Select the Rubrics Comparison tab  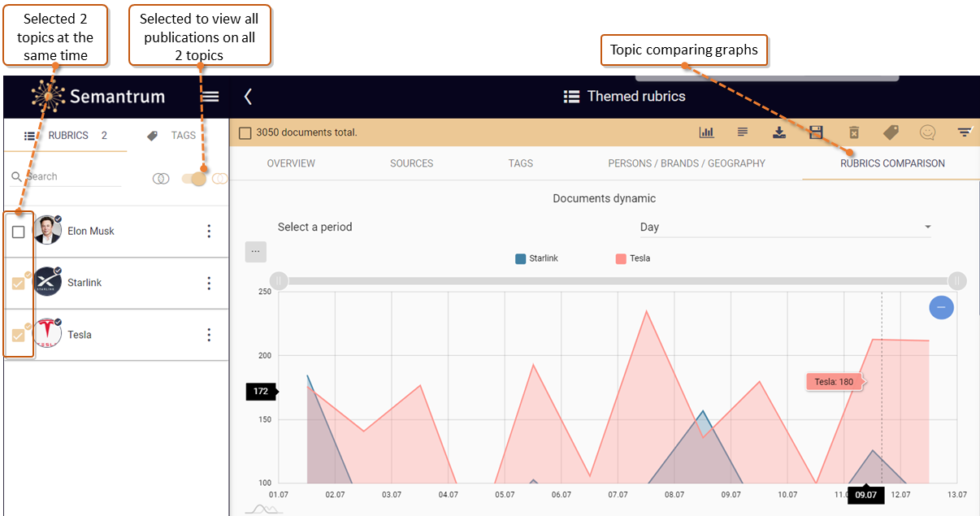[x=892, y=163]
